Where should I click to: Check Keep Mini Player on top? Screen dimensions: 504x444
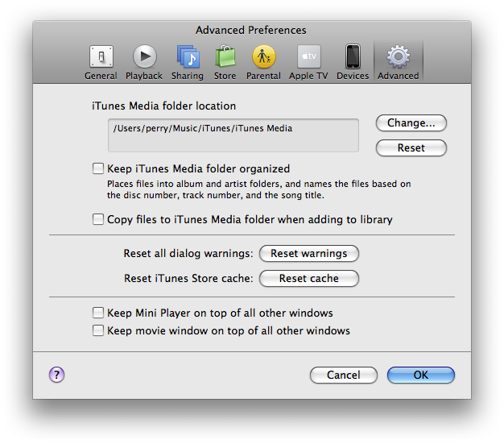98,313
